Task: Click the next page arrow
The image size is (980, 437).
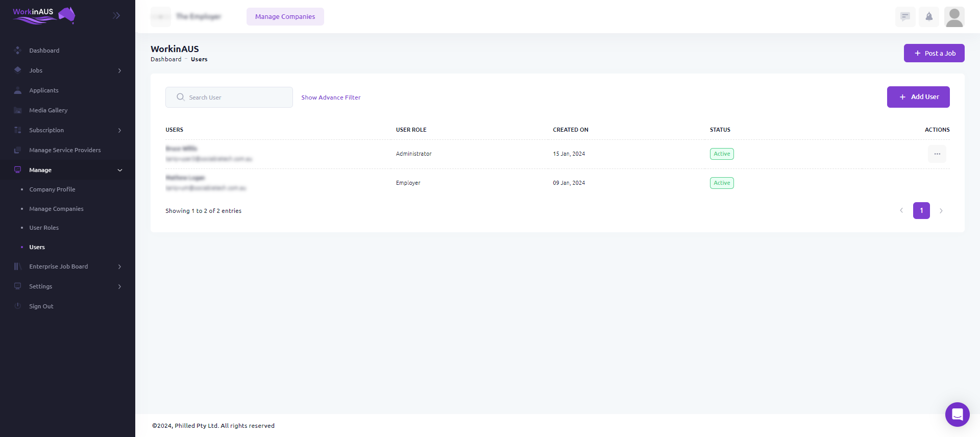Action: (x=941, y=210)
